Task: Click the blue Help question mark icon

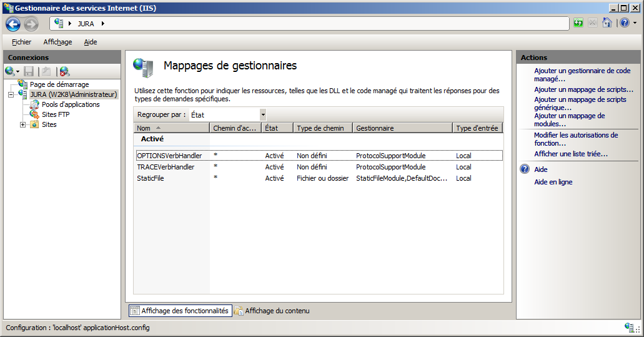Action: click(623, 23)
